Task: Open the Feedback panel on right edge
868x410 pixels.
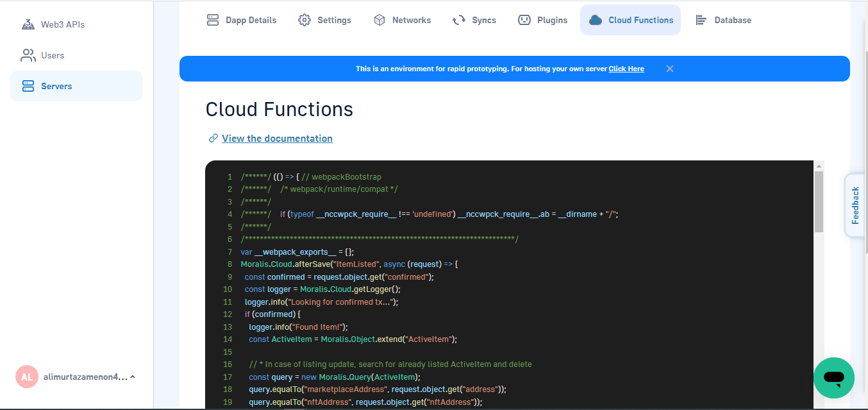Action: point(855,205)
